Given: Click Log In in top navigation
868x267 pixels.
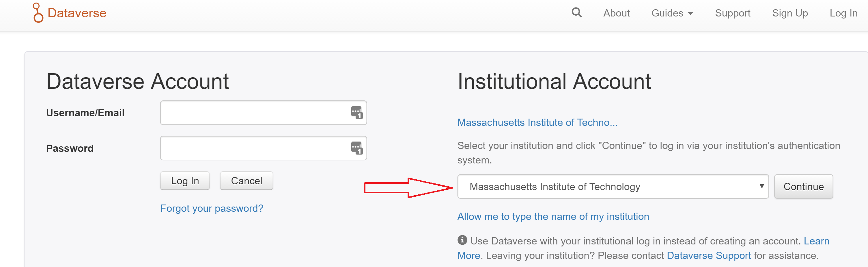Looking at the screenshot, I should click(x=843, y=13).
